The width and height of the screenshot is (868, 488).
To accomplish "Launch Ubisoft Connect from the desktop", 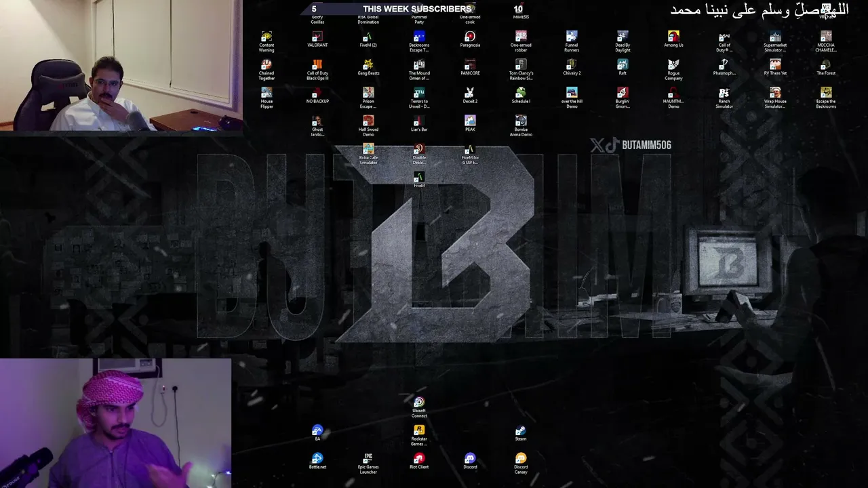I will [419, 407].
